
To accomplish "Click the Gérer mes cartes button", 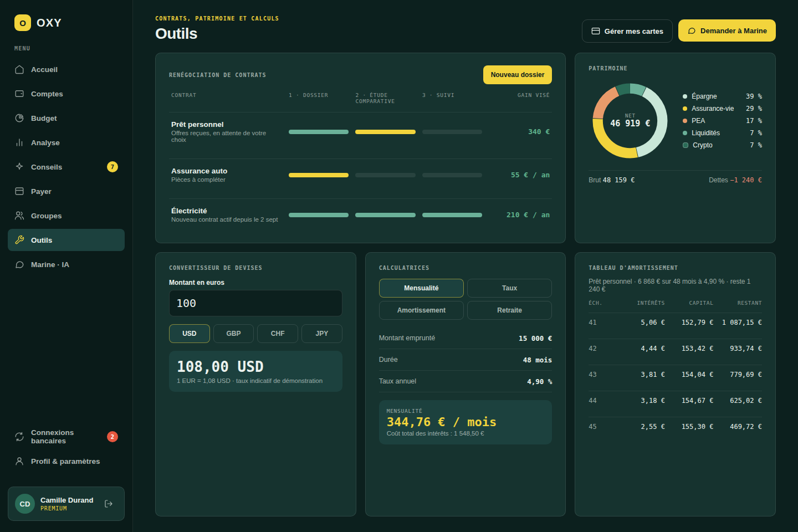I will click(627, 31).
